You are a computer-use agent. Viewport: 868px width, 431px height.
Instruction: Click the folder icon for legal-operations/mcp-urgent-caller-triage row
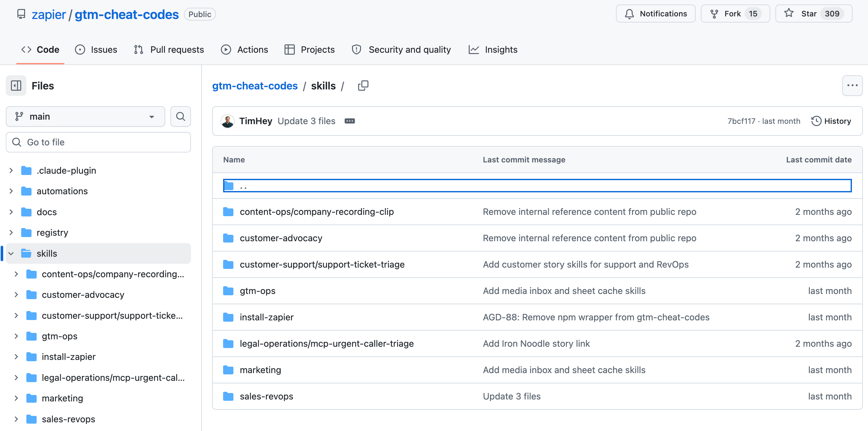[228, 343]
